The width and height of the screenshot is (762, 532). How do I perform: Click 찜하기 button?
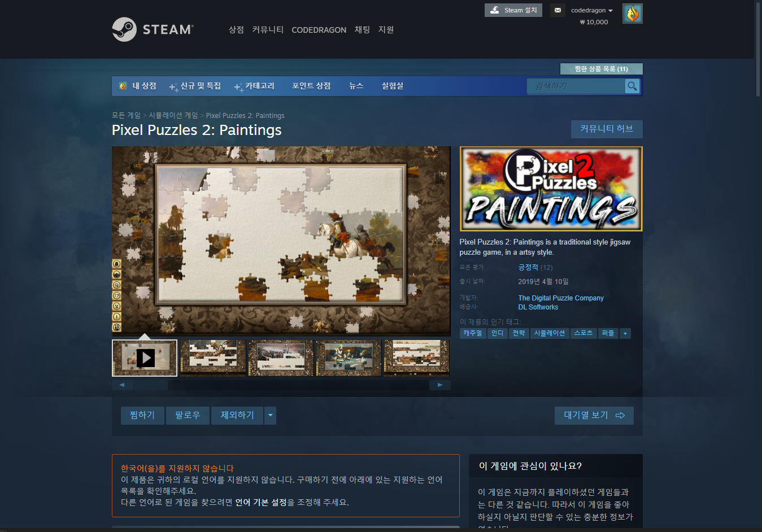point(142,415)
